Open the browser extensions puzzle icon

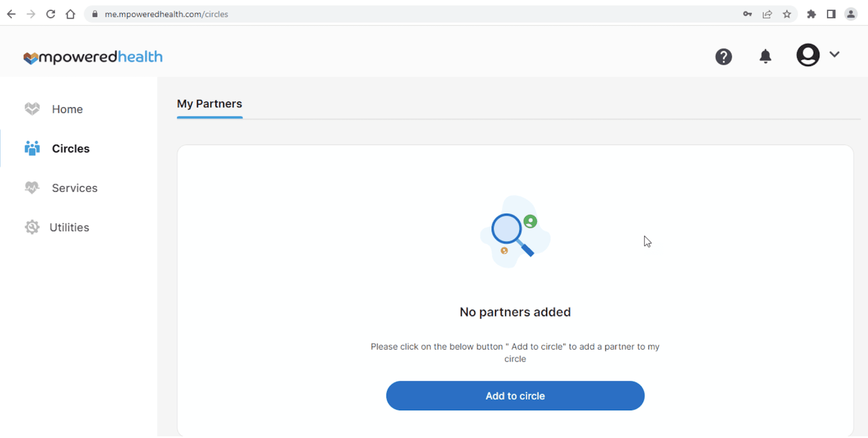click(x=811, y=14)
